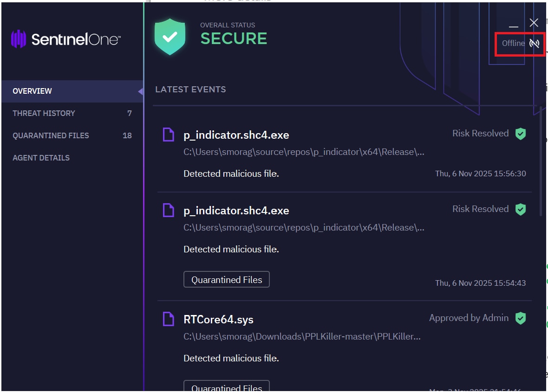Click file icon of 15:54:43 p_indicator event
548x392 pixels.
(x=169, y=210)
